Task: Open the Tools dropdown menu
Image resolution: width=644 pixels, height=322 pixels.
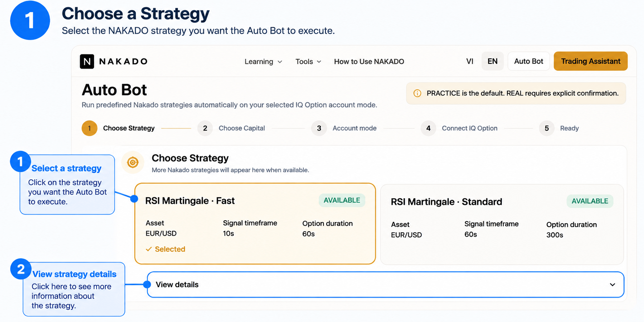Action: point(308,62)
